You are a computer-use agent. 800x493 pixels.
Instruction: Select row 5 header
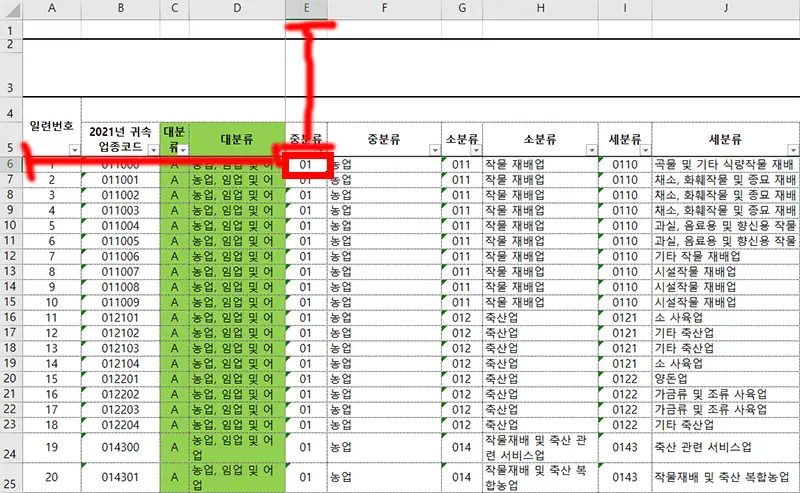coord(11,139)
